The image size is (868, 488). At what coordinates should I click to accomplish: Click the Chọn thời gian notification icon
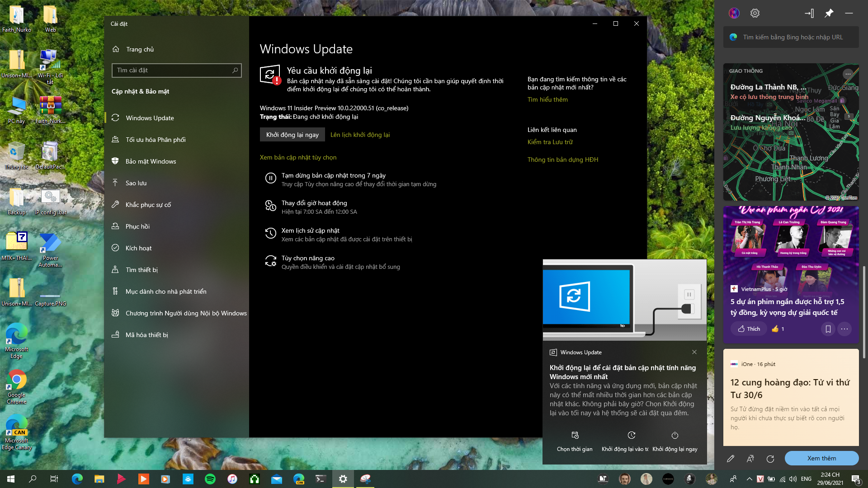[x=575, y=436]
